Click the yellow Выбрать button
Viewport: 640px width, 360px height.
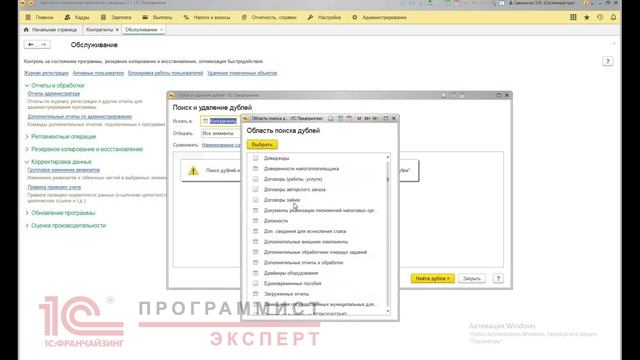(262, 144)
